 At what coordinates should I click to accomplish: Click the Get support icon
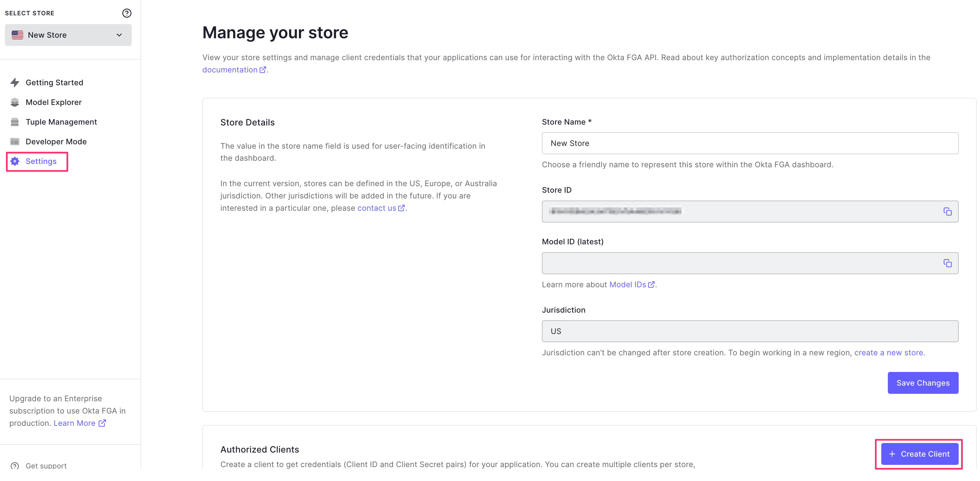15,466
